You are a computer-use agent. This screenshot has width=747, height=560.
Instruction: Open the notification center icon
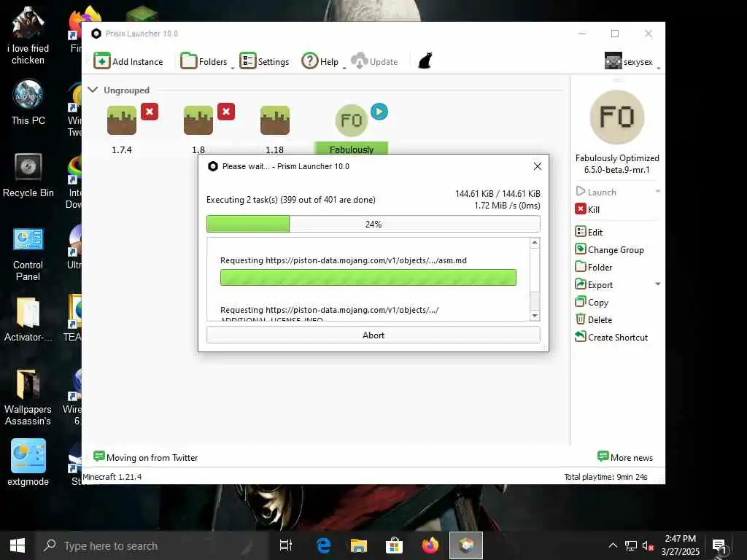click(719, 546)
